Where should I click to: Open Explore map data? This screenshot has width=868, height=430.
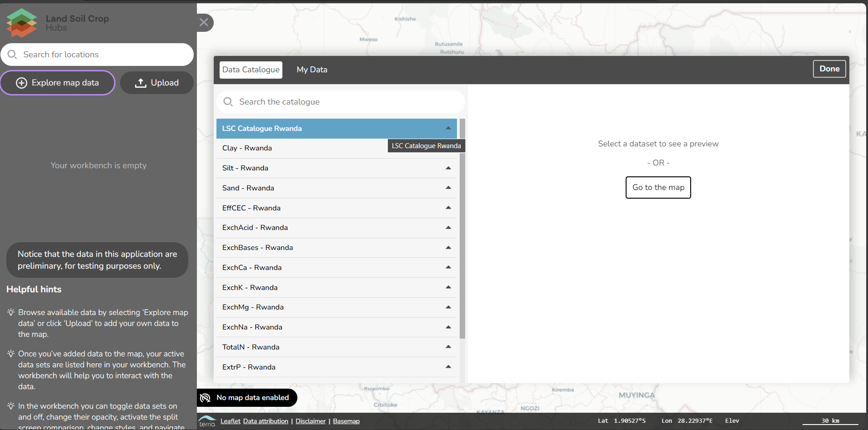coord(58,83)
